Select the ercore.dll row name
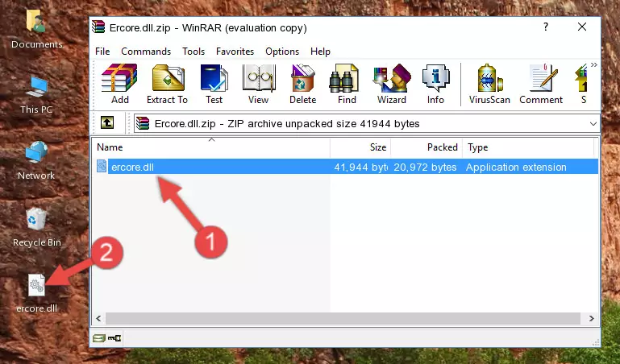Viewport: 620px width, 364px height. 132,167
